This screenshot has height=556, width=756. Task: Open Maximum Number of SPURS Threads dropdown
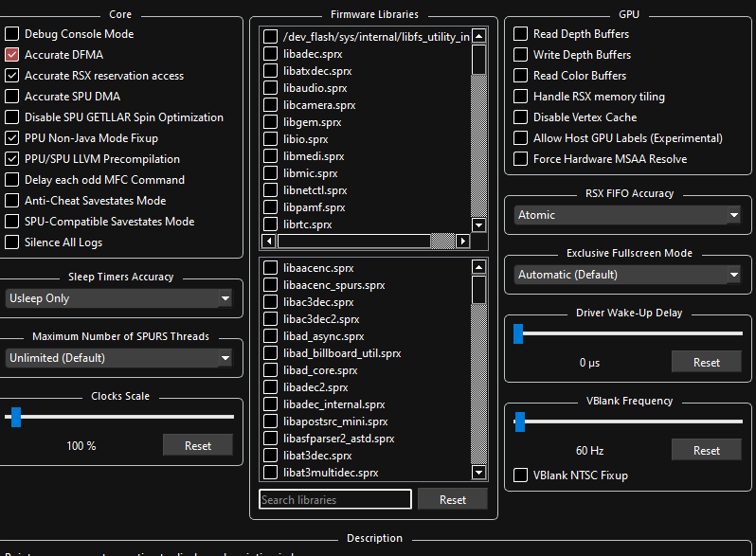[x=118, y=358]
